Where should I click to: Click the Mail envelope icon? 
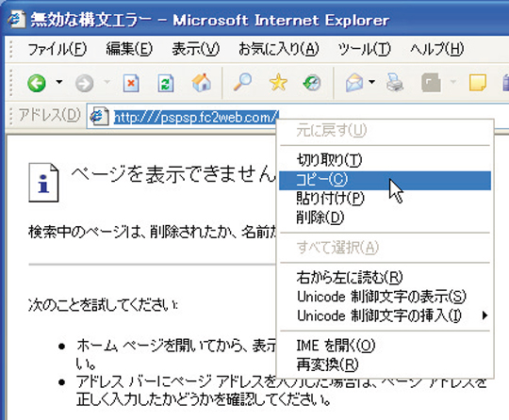pyautogui.click(x=354, y=82)
